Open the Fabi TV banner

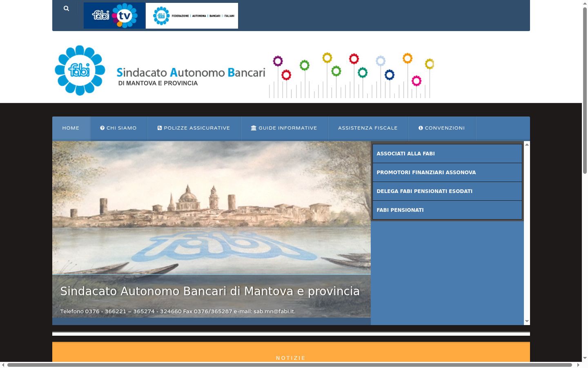pyautogui.click(x=114, y=16)
